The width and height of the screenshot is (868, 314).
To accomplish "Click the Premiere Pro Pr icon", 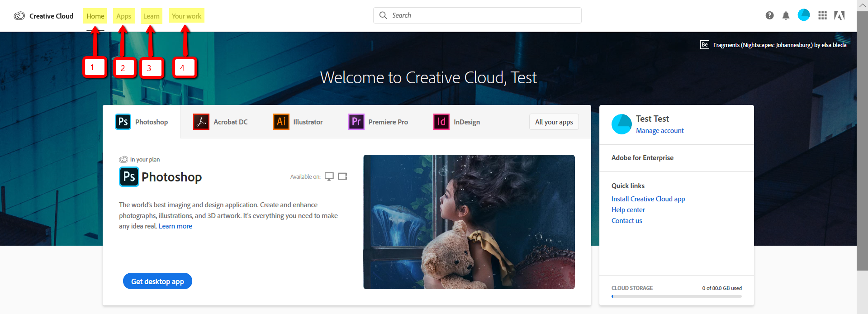I will [356, 122].
